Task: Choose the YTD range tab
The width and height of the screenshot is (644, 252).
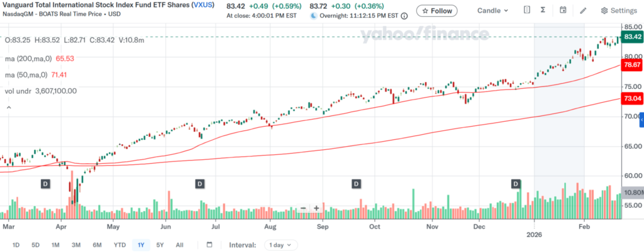Action: 119,244
